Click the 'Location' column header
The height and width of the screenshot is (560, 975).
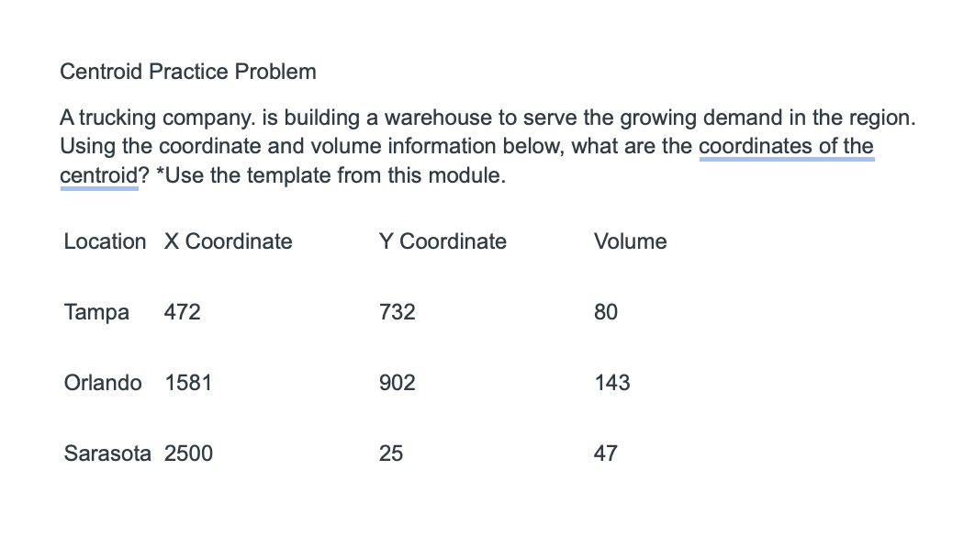click(105, 241)
